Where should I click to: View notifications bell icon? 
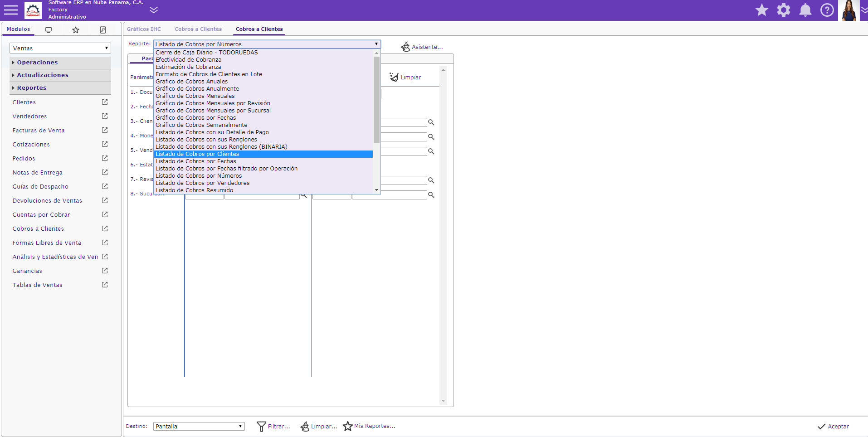(805, 10)
